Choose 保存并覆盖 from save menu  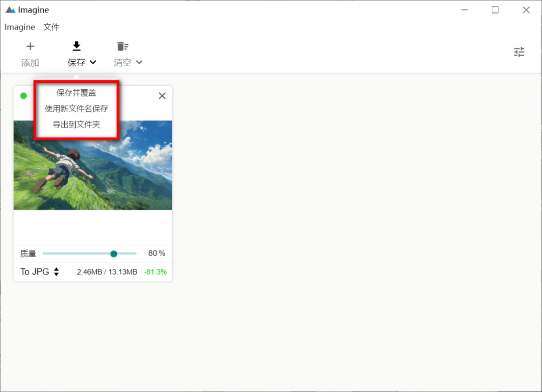coord(76,93)
